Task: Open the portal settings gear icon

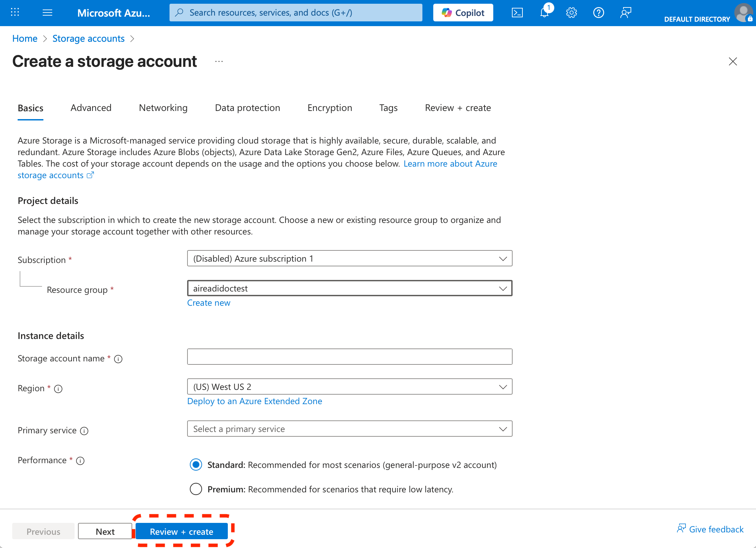Action: (x=571, y=13)
